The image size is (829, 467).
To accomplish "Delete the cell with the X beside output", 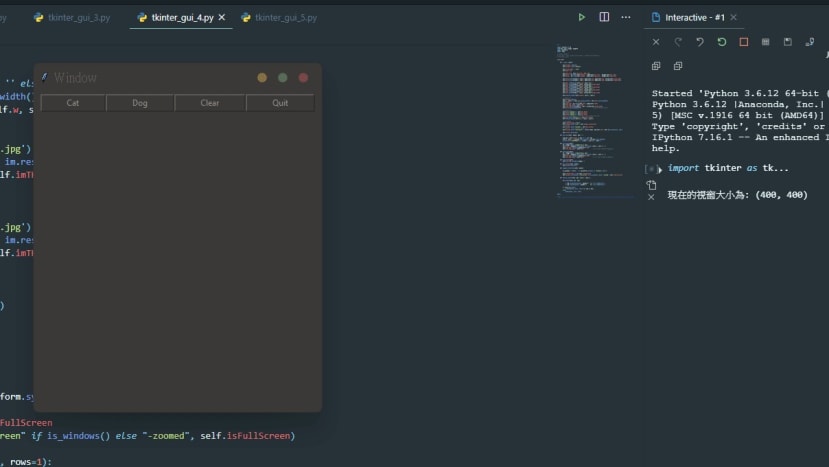I will 651,197.
